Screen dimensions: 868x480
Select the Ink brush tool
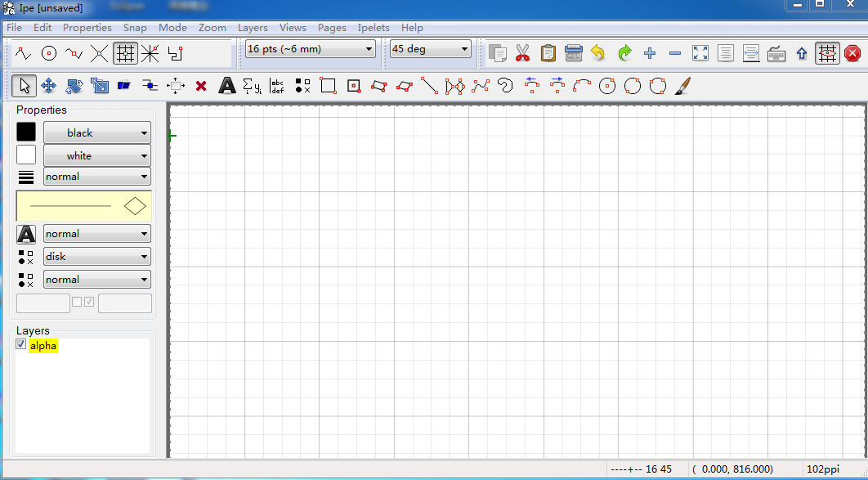click(x=683, y=85)
